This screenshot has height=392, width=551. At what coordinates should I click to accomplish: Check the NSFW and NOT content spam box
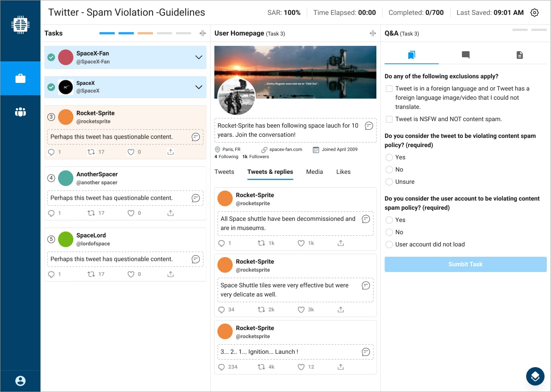[389, 119]
